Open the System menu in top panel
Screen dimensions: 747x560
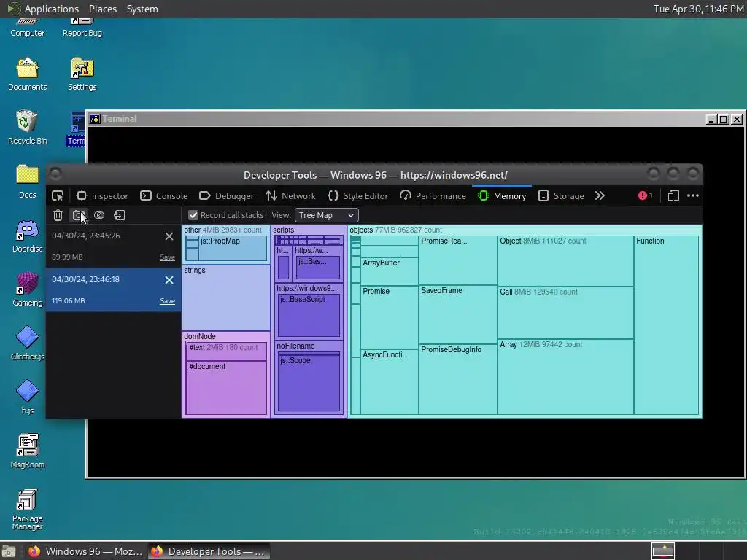point(142,9)
